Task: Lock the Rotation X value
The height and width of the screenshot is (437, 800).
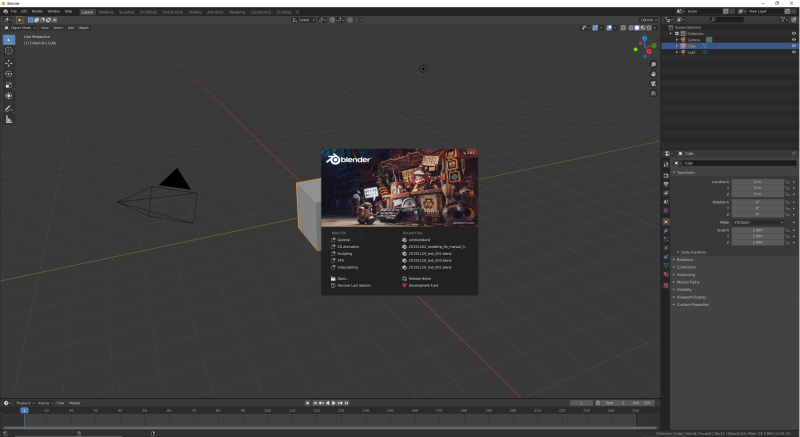Action: coord(787,202)
